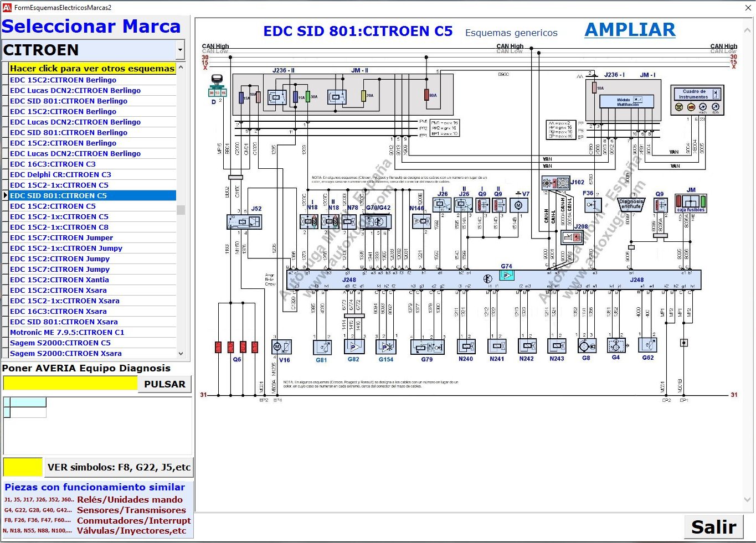The image size is (756, 543).
Task: Click the battery D symbol in diagram
Action: 217,86
